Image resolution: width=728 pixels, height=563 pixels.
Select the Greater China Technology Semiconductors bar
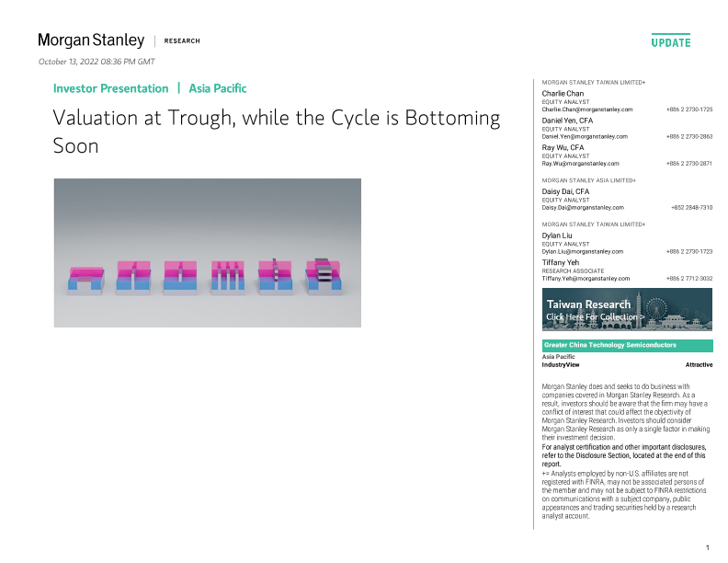(x=627, y=346)
